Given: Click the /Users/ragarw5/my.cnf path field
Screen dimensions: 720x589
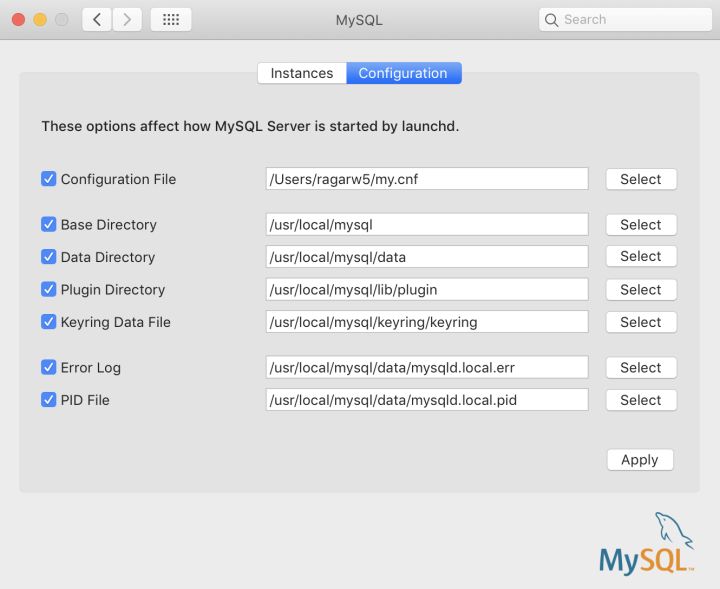Looking at the screenshot, I should (x=427, y=179).
